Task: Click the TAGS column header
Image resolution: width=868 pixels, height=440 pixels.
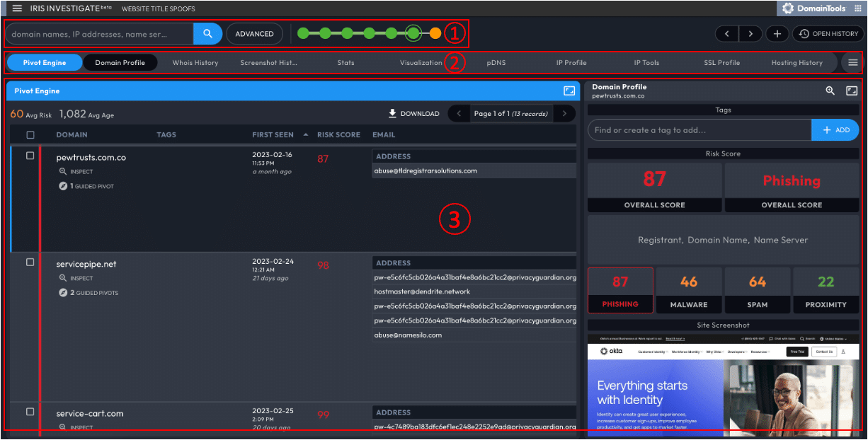Action: (166, 134)
